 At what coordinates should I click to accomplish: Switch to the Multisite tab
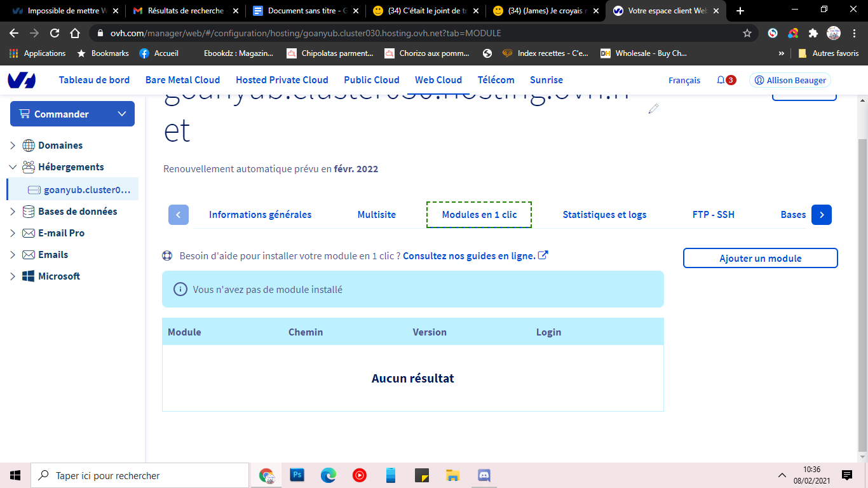click(x=376, y=215)
